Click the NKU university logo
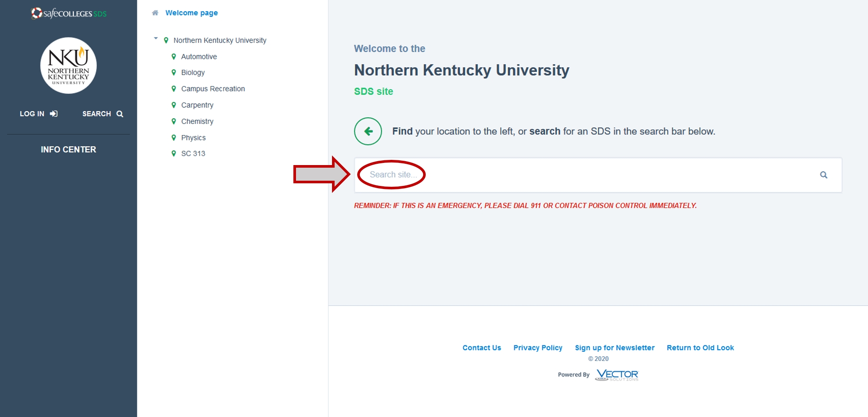Image resolution: width=868 pixels, height=417 pixels. tap(69, 66)
